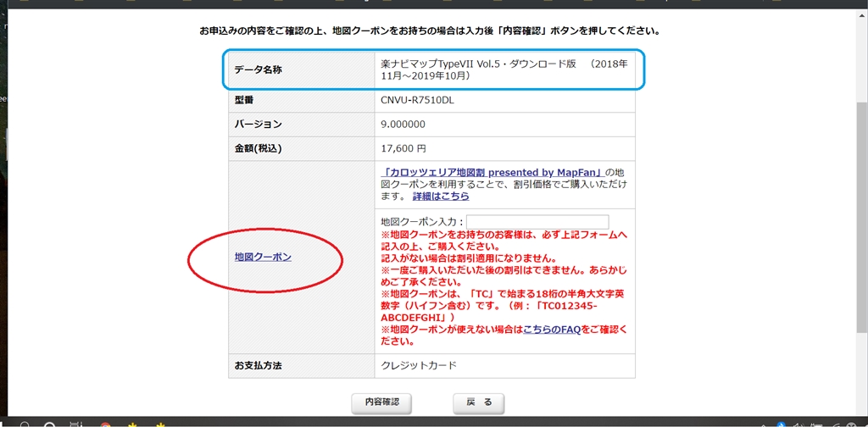This screenshot has height=427, width=868.
Task: Open the 地図クーポン link in the left column
Action: (x=263, y=257)
